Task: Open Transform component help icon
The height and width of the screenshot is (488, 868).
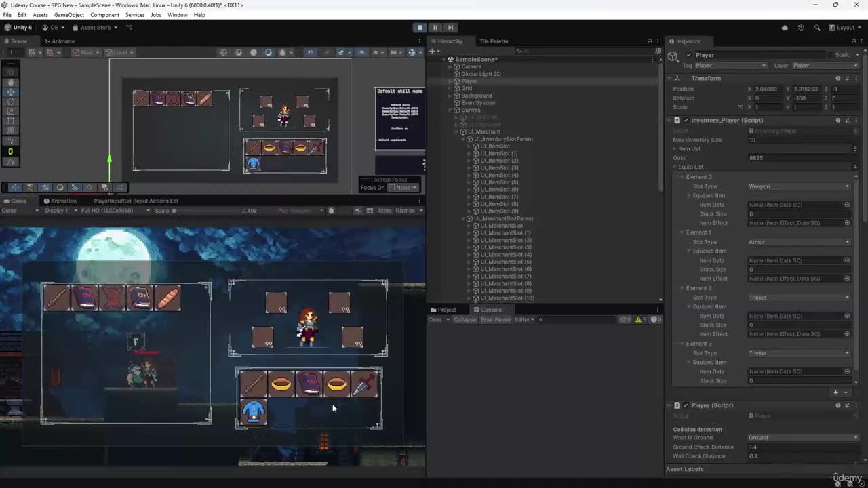Action: [x=837, y=78]
